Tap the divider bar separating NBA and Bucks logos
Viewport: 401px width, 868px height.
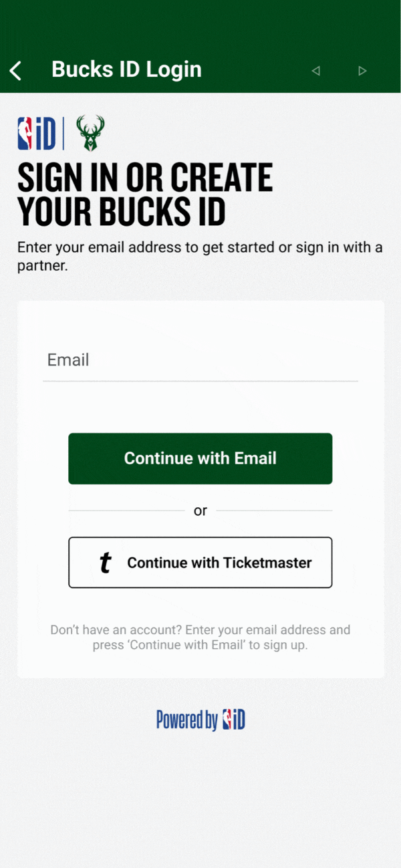click(61, 132)
